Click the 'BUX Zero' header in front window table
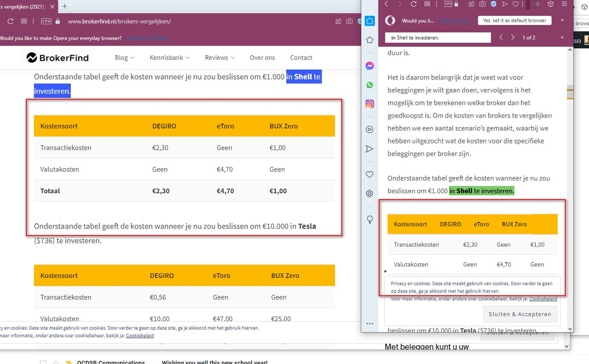Screen dimensions: 589x364 click(x=514, y=224)
